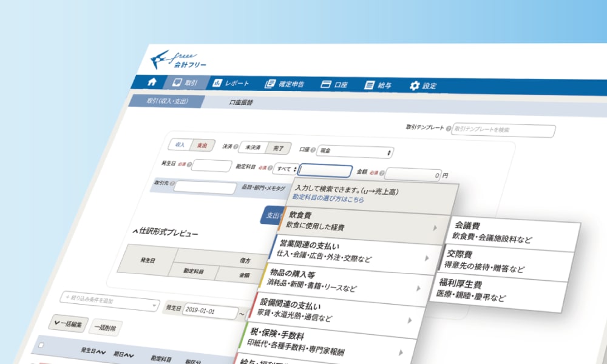Expand submenu arrow on 営業関連の支払い row
Screen dimensions: 607x364
[427, 258]
